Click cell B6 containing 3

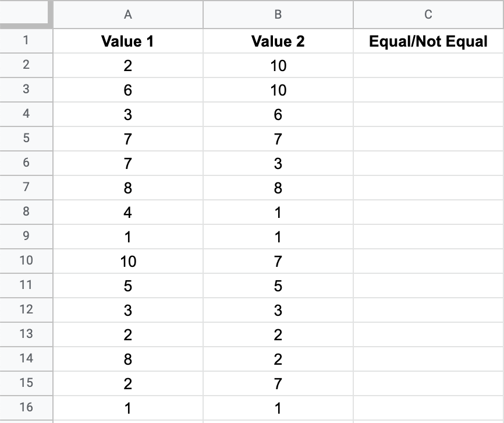click(278, 163)
